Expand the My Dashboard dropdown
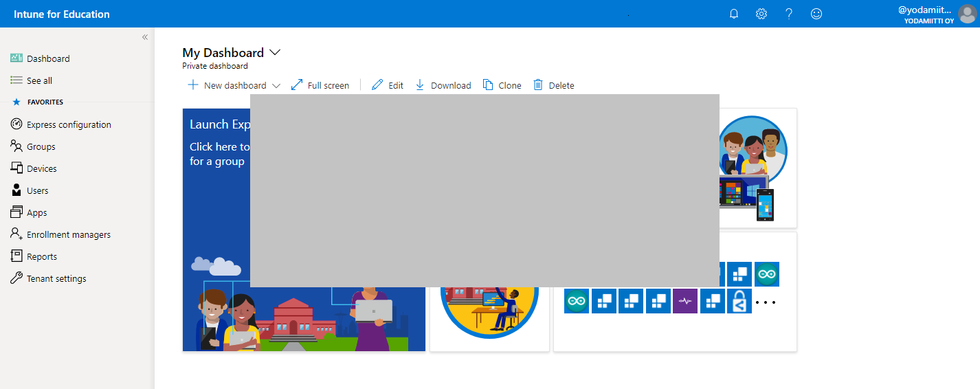The image size is (980, 389). click(276, 52)
